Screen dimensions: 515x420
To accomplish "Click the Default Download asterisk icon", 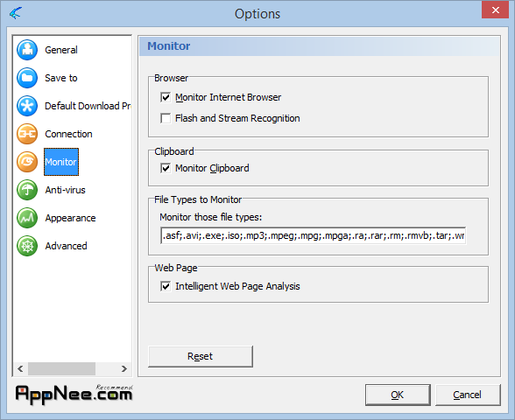I will [27, 106].
